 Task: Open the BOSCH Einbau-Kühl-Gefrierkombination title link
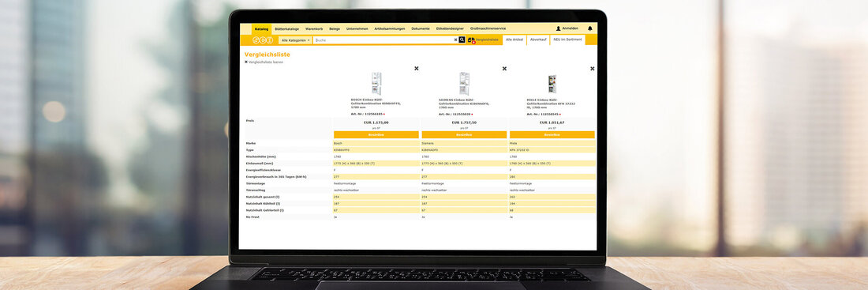click(376, 104)
